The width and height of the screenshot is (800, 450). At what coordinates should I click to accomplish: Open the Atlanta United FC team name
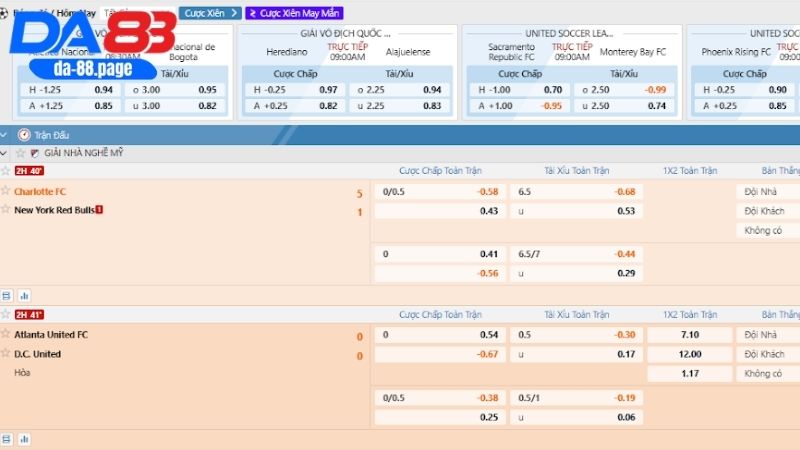51,335
